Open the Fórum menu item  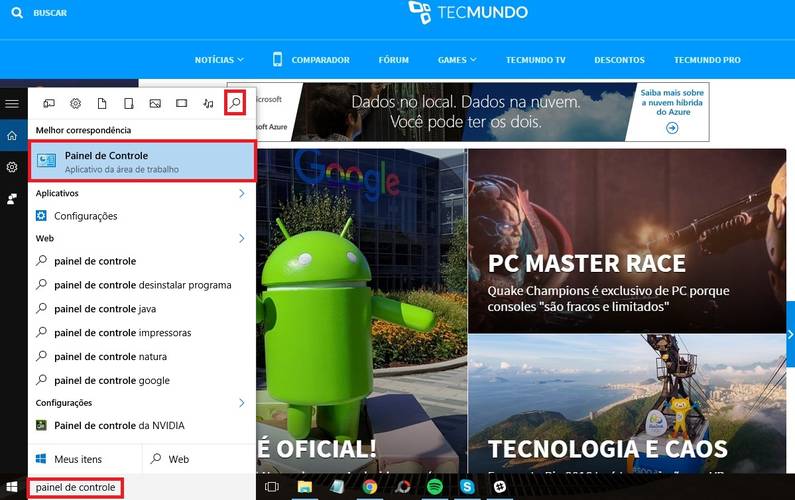pos(393,60)
